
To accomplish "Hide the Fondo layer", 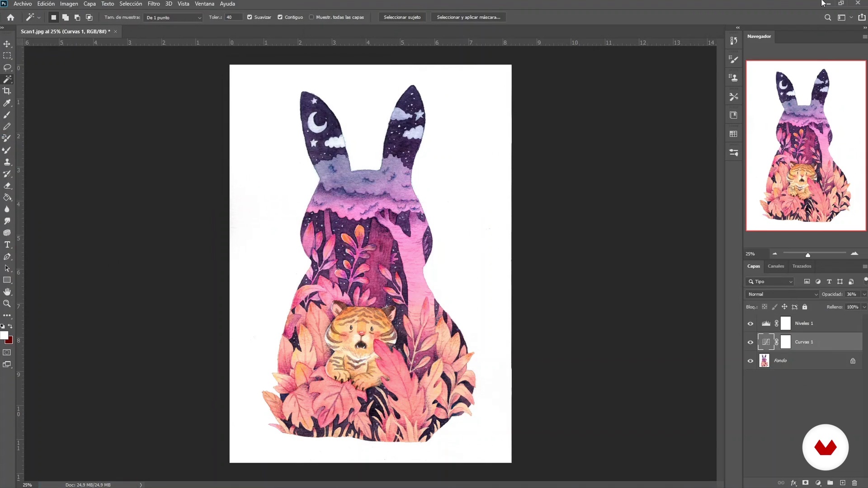I will 750,361.
